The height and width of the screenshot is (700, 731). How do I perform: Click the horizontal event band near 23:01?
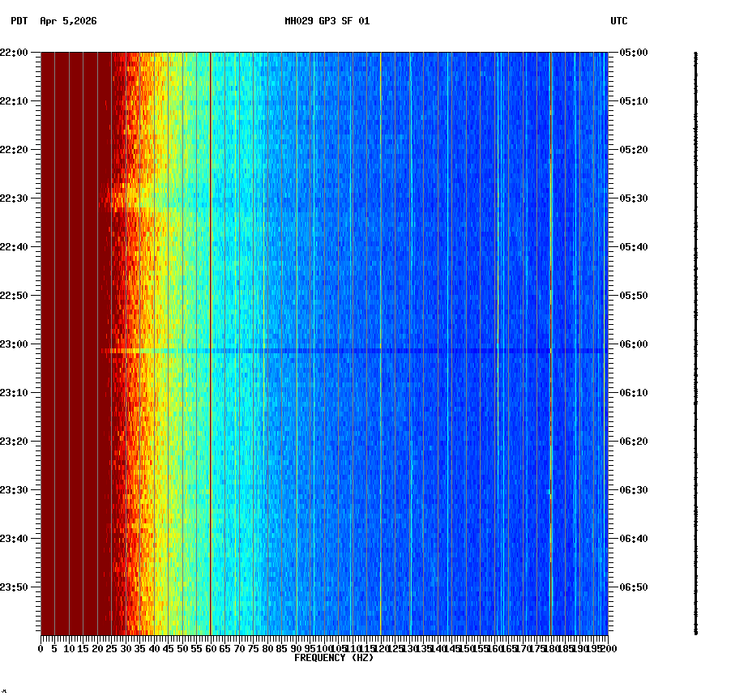tap(324, 351)
